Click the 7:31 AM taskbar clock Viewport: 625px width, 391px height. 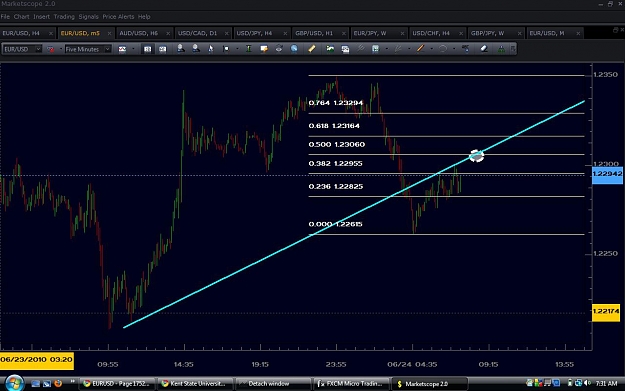[x=606, y=383]
